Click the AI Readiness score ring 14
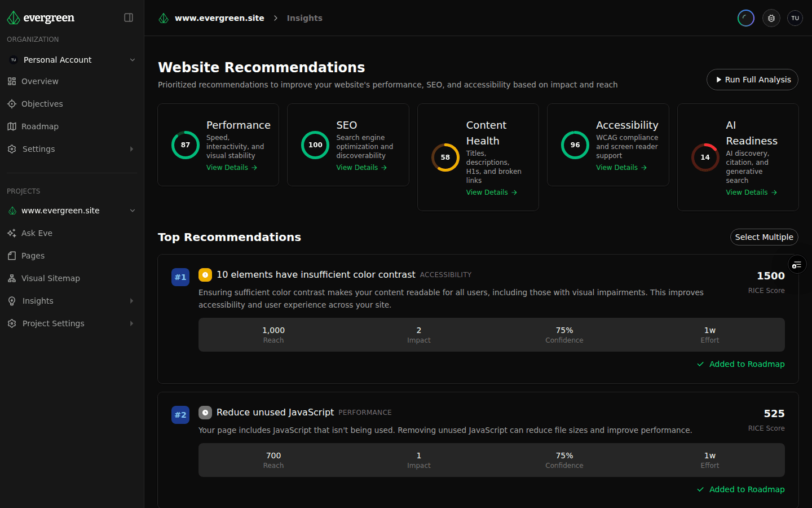Viewport: 812px width, 508px height. [705, 157]
